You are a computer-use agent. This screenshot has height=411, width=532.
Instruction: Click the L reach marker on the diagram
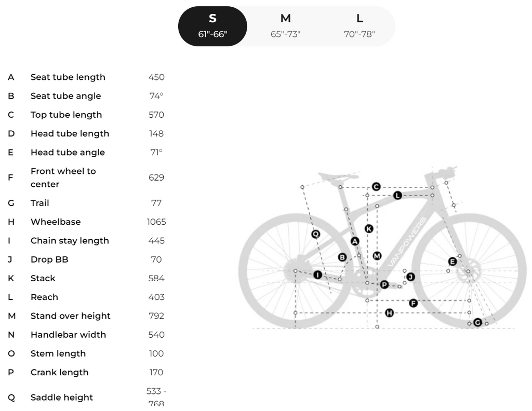(397, 196)
